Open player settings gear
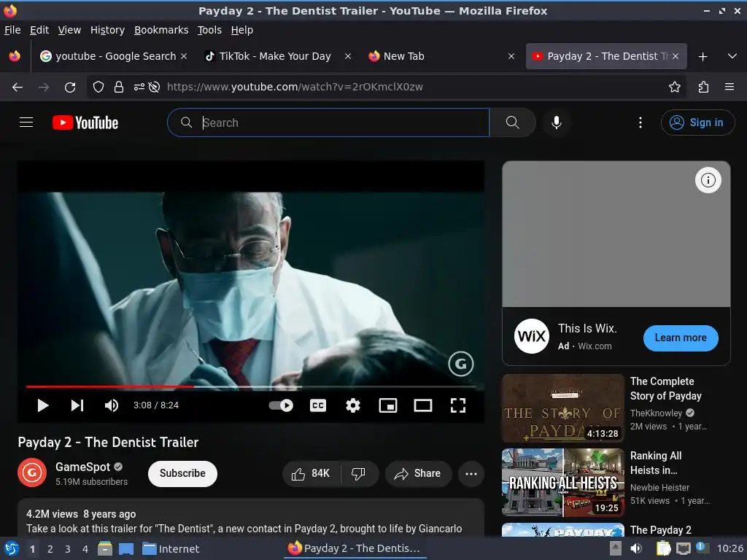The image size is (747, 560). (352, 405)
